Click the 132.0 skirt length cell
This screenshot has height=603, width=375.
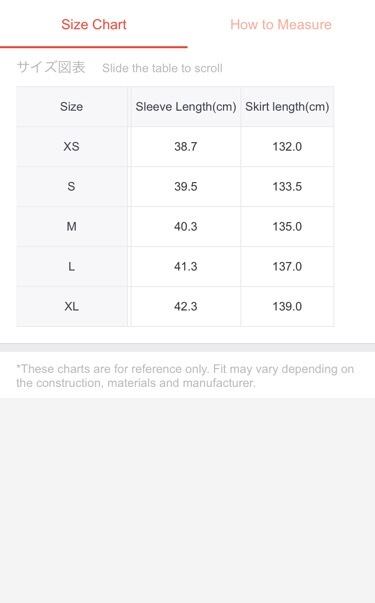[287, 147]
